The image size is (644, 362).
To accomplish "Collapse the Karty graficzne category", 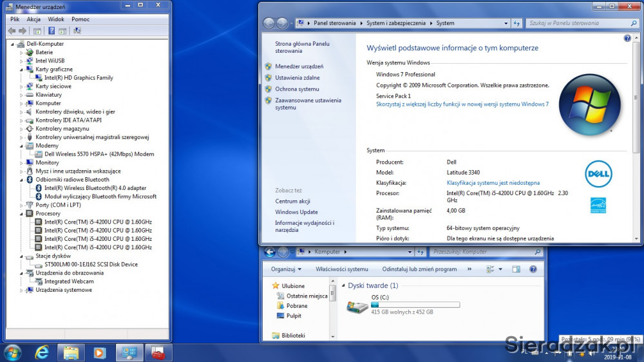I will coord(21,70).
